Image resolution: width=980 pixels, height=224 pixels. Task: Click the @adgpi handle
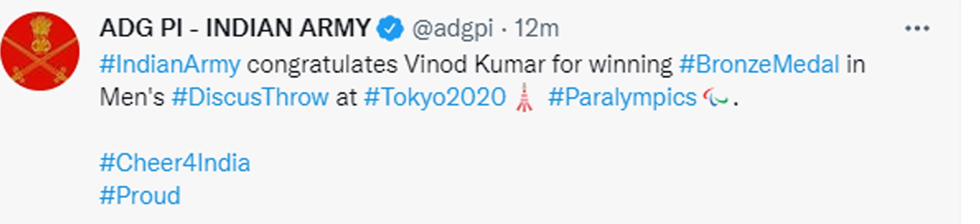[x=452, y=29]
